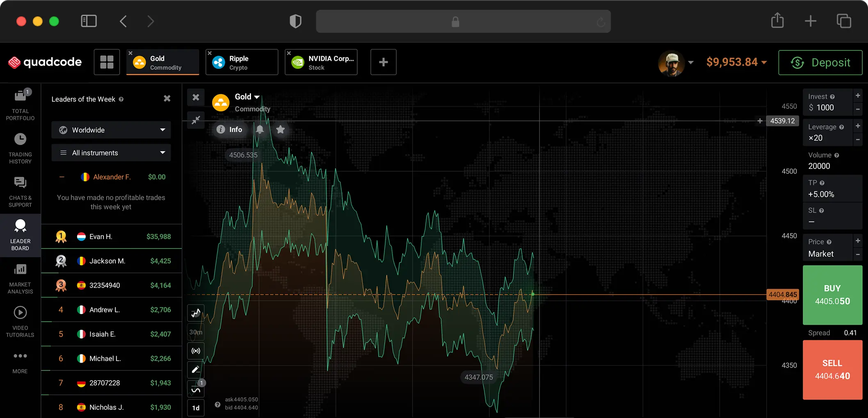The height and width of the screenshot is (418, 868).
Task: Open Gold Info button
Action: (x=229, y=129)
